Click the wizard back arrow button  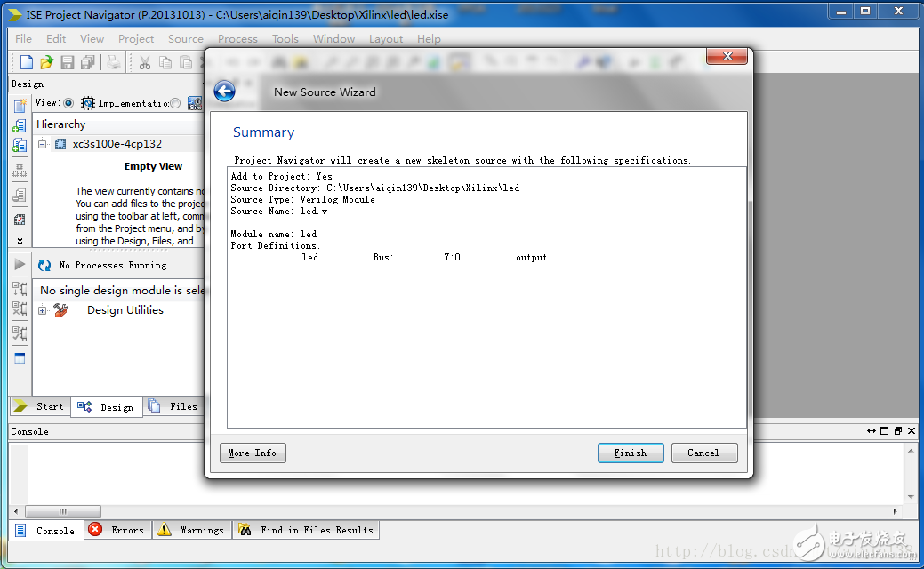coord(224,92)
